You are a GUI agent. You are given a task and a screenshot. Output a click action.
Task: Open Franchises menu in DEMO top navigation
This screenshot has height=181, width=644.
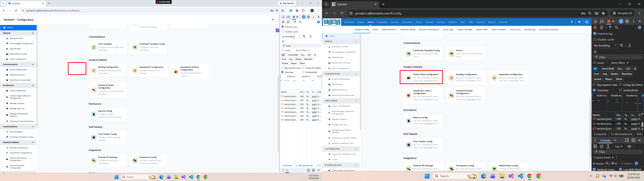click(382, 22)
